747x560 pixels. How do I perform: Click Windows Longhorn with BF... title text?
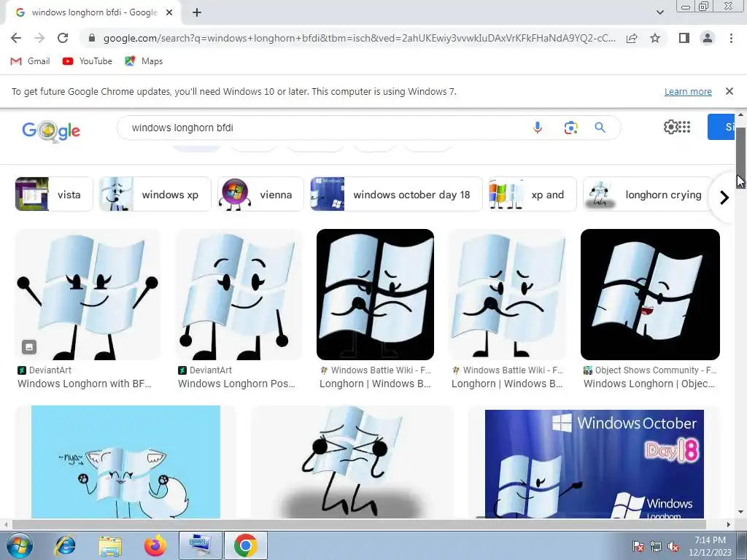coord(85,384)
